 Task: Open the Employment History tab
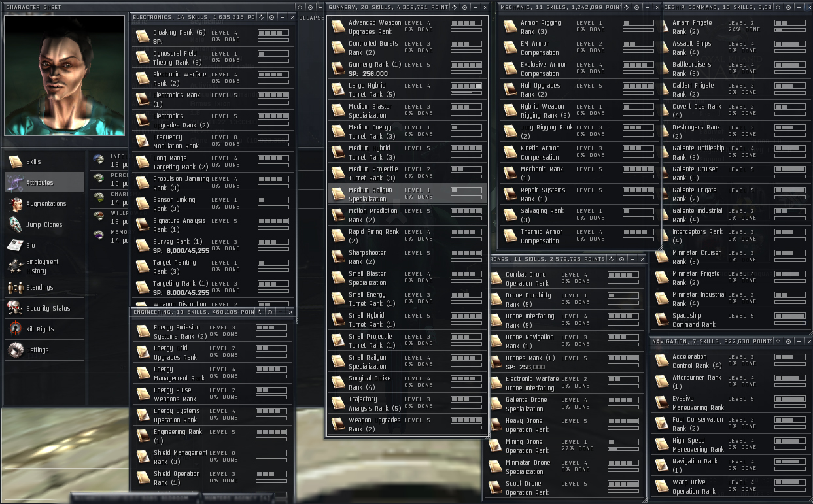point(45,266)
